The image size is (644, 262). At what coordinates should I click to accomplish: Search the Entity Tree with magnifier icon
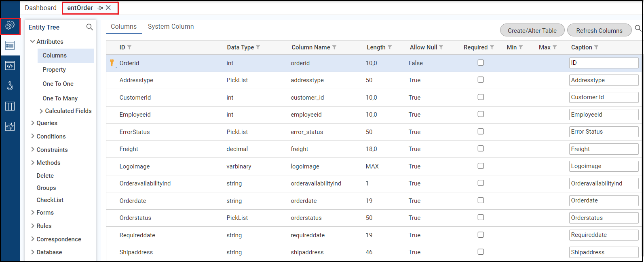coord(90,27)
